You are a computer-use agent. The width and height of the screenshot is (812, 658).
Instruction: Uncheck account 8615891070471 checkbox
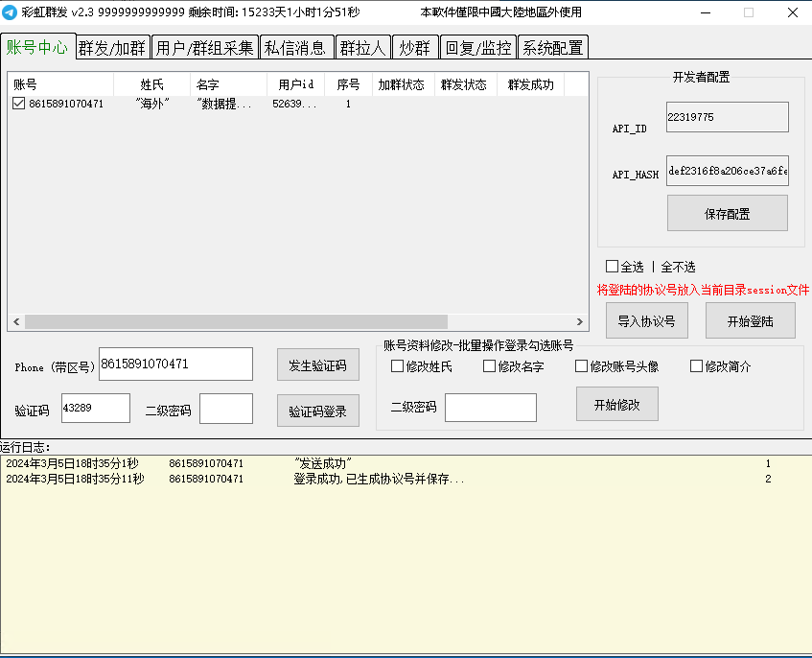(19, 104)
